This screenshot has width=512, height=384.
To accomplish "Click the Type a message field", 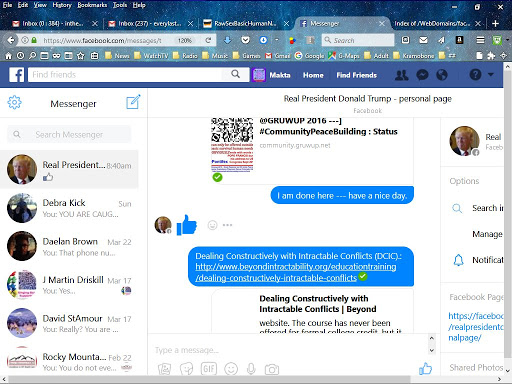I will pyautogui.click(x=288, y=350).
